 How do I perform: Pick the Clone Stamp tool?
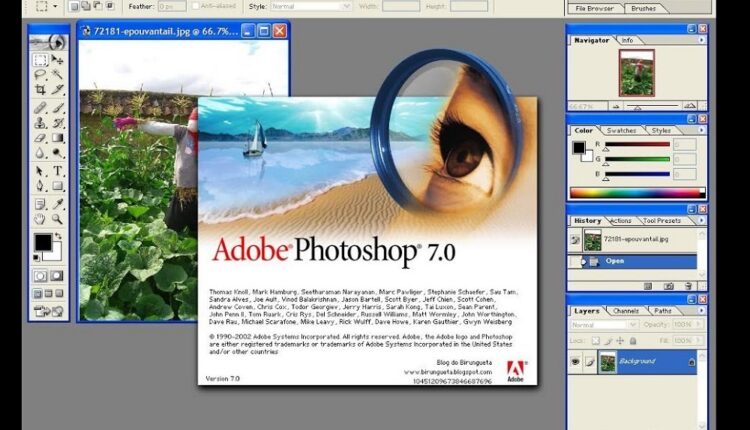(x=40, y=123)
